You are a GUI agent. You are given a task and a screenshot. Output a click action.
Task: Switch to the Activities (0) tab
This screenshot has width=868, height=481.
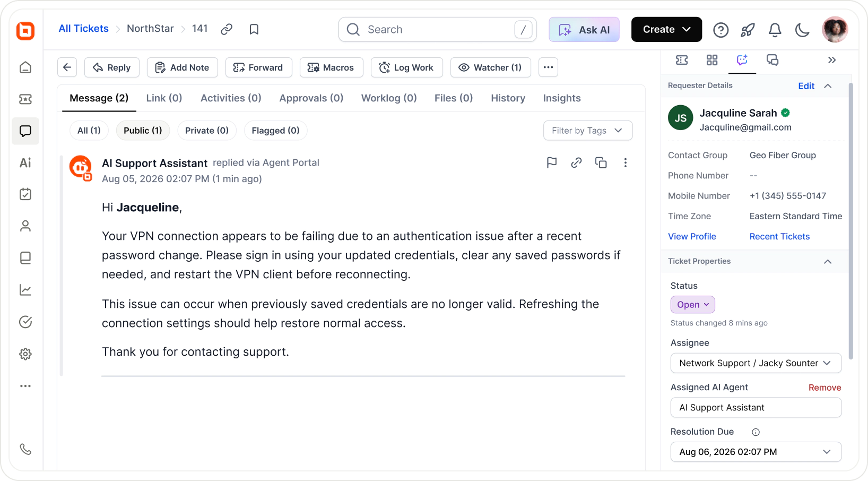point(231,98)
